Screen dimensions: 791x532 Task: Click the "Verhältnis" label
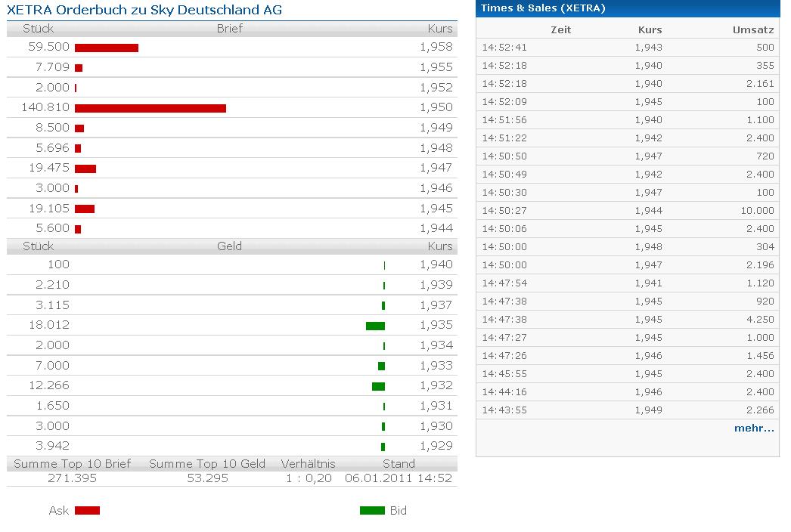tap(308, 464)
